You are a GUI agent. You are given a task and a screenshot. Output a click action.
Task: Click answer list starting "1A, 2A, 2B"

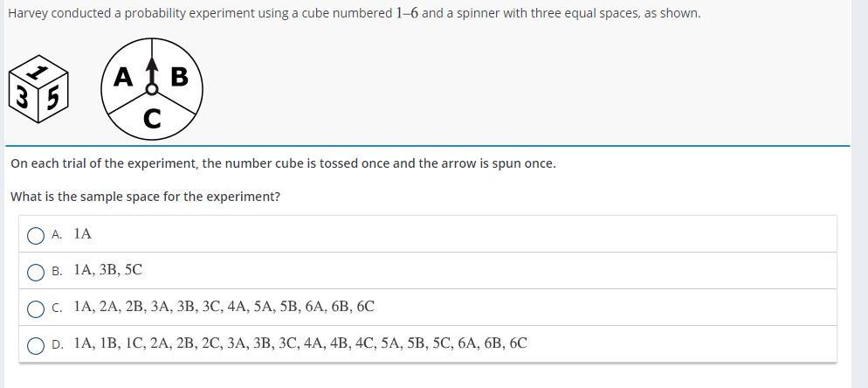point(224,307)
